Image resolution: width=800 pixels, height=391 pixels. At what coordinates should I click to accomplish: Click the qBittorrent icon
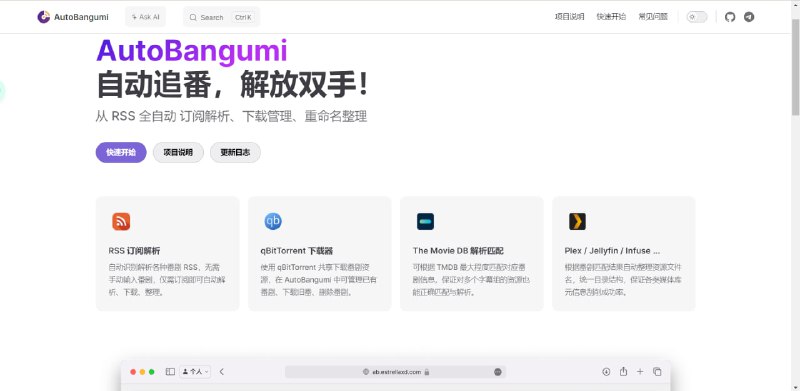click(273, 222)
